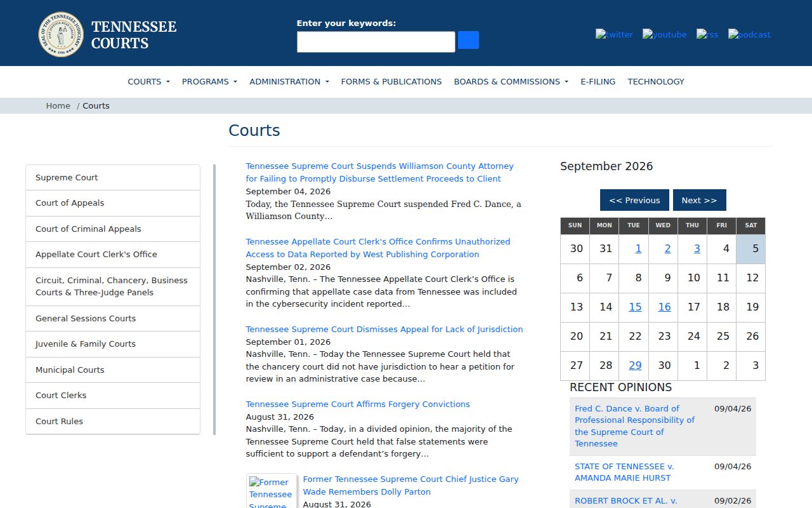Expand the COURTS dropdown menu
812x508 pixels.
pyautogui.click(x=148, y=81)
